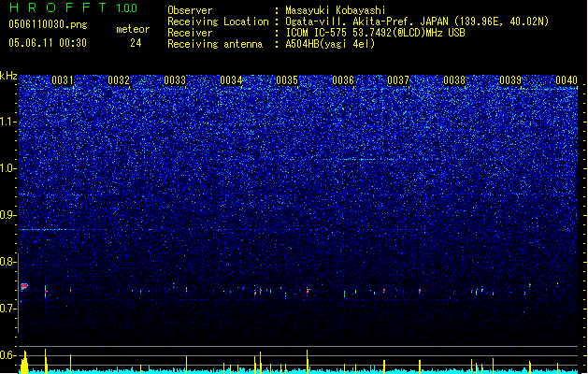Select the filename 0506110030.png
The height and width of the screenshot is (374, 588).
point(48,24)
